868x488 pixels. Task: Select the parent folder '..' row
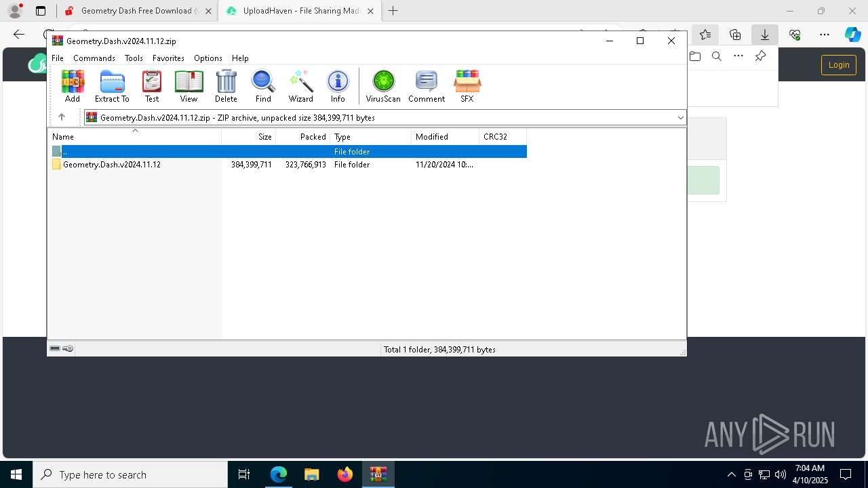coord(289,152)
